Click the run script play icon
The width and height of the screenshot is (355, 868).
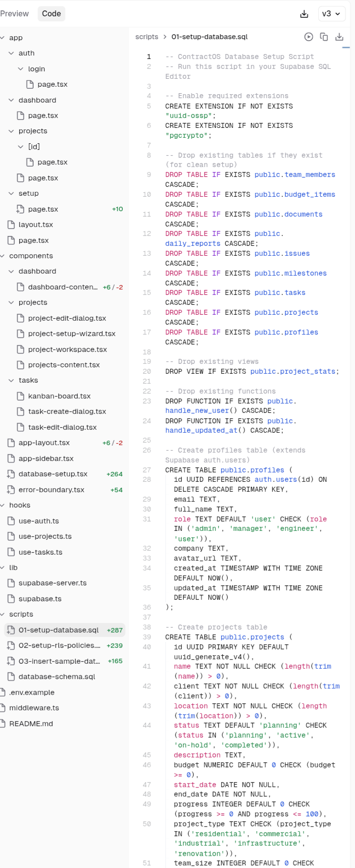308,37
